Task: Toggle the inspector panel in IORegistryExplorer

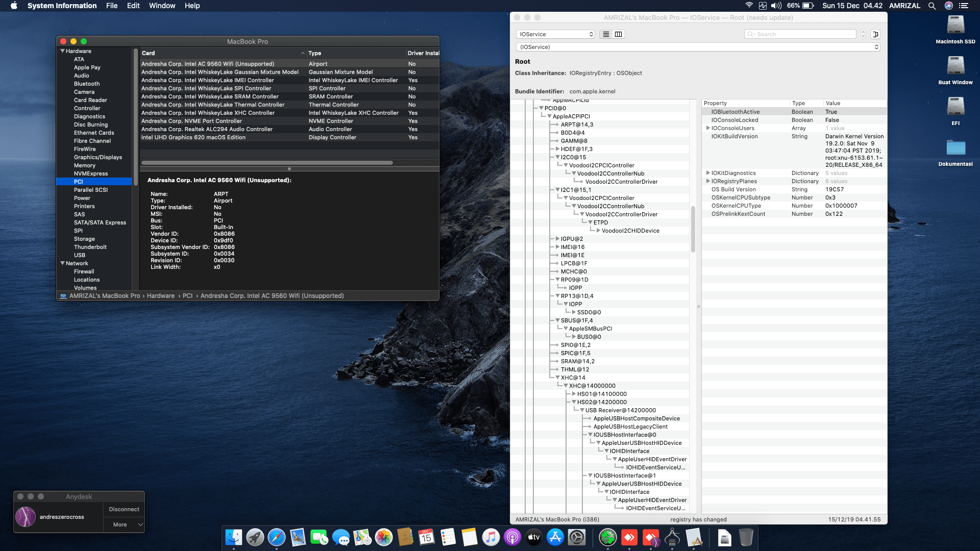Action: 876,34
